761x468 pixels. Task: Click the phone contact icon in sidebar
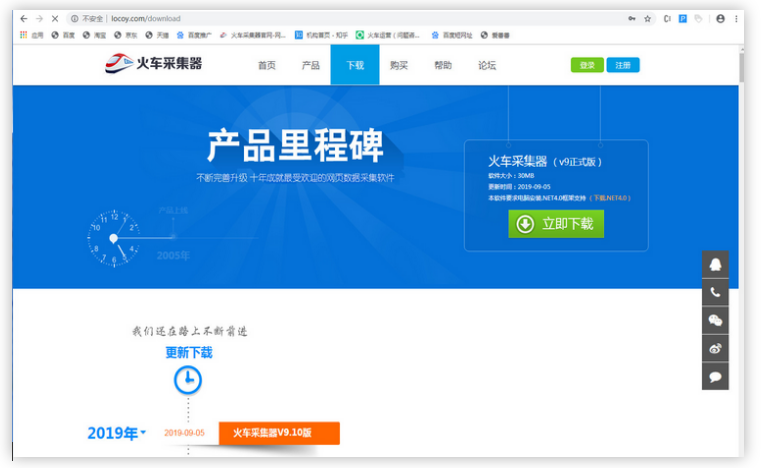click(x=715, y=293)
